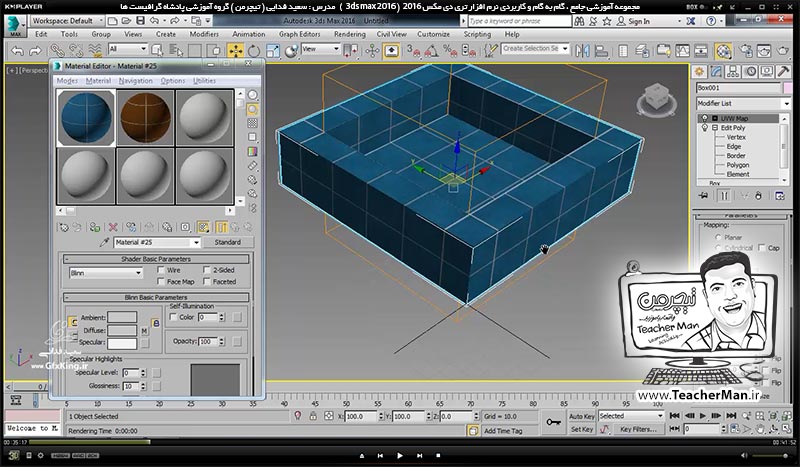Open the Blinn shader type dropdown

pos(106,273)
